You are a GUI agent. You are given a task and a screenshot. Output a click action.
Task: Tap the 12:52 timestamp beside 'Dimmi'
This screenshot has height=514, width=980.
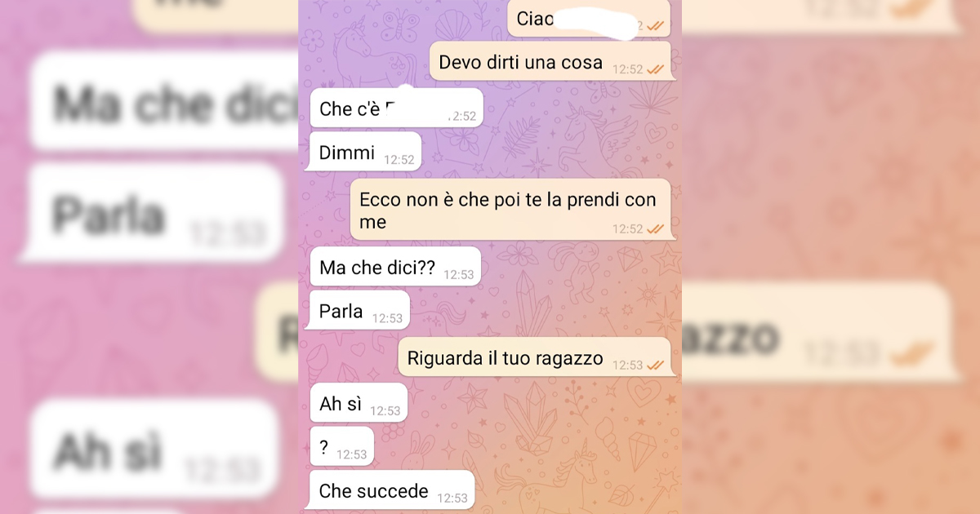click(399, 160)
